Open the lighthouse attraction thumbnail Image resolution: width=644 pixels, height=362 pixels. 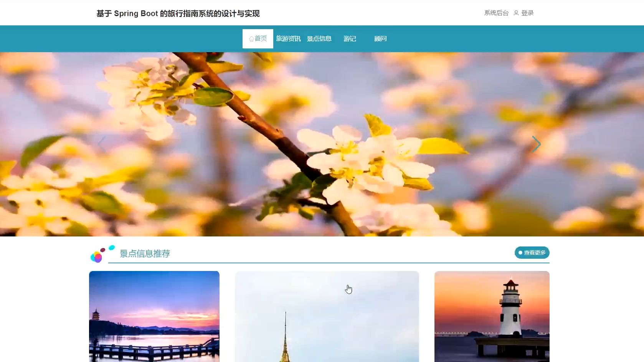tap(492, 316)
